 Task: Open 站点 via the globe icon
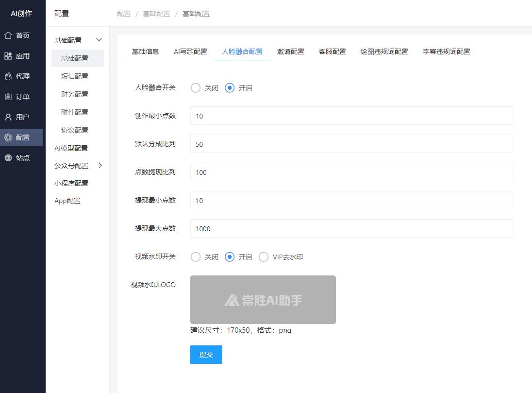point(8,158)
